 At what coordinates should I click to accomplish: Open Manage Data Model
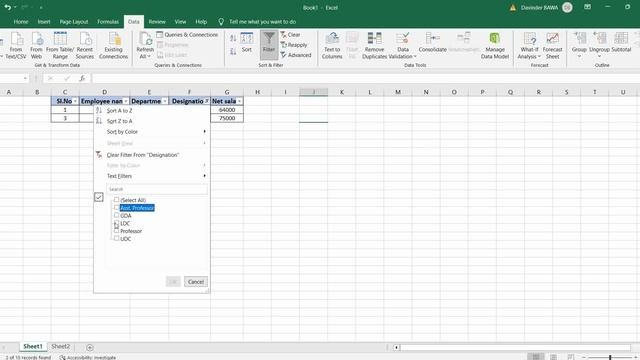(495, 45)
